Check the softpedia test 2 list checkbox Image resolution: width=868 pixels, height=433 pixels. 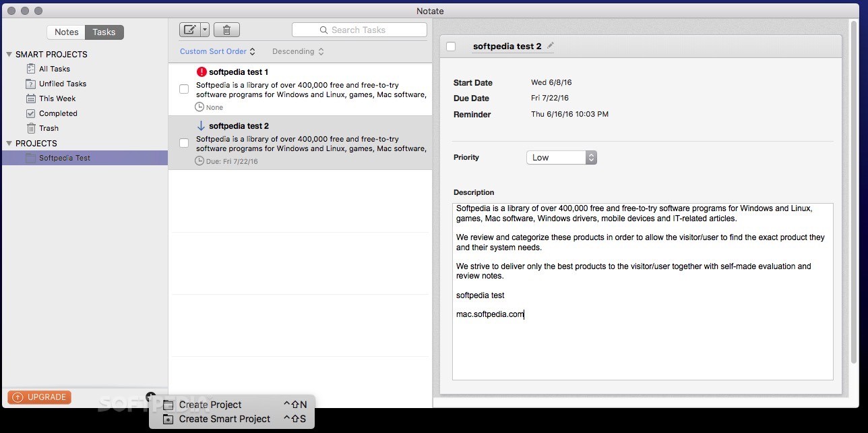[x=184, y=143]
